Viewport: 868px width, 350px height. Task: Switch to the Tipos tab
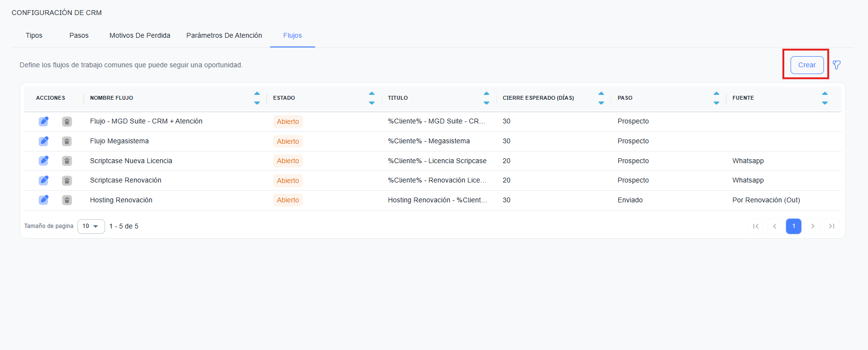click(x=34, y=35)
